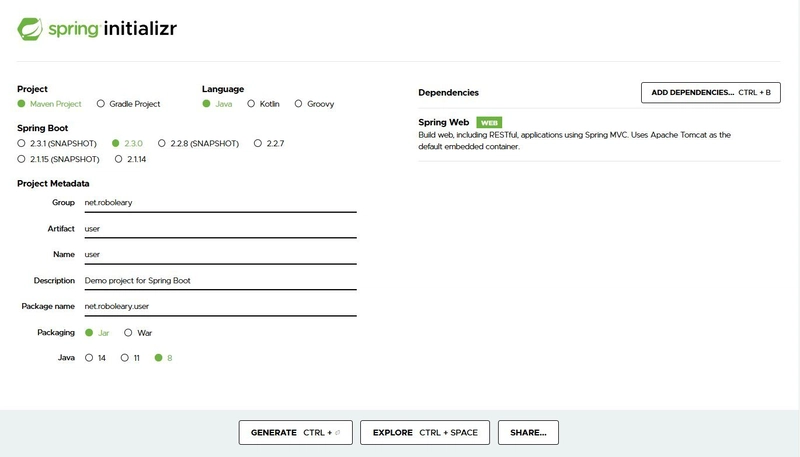Click the Spring Boot section heading
The image size is (800, 457).
click(x=42, y=128)
